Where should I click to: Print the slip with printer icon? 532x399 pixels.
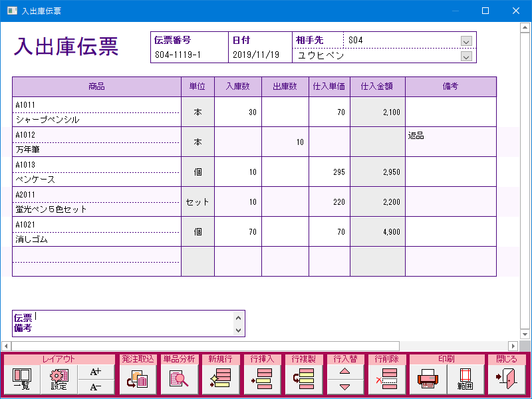coord(428,379)
